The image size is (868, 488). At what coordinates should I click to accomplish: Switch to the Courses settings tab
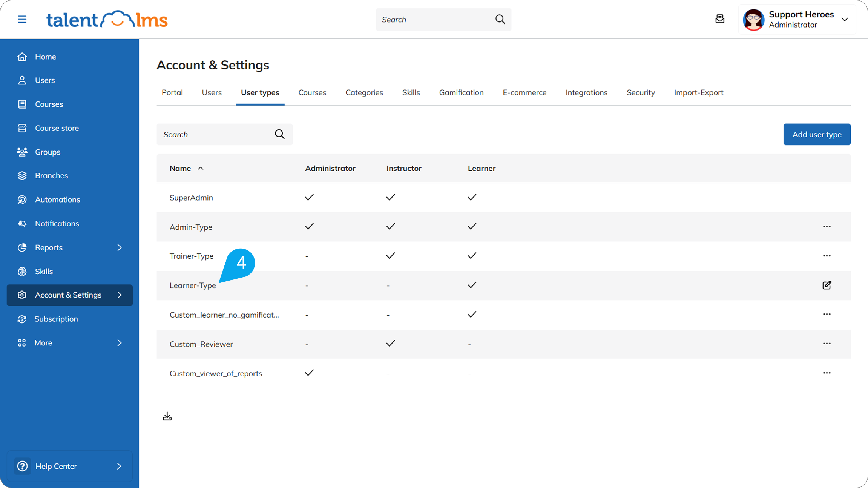[312, 92]
